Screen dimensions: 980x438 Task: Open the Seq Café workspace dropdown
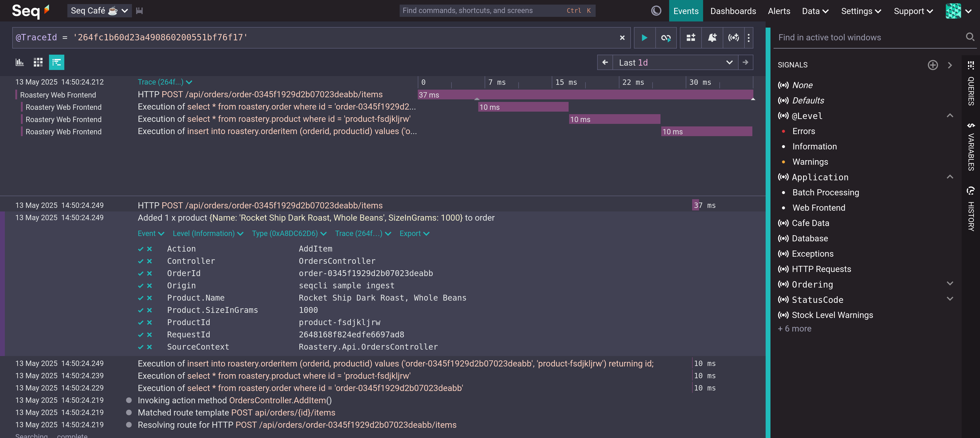tap(99, 11)
